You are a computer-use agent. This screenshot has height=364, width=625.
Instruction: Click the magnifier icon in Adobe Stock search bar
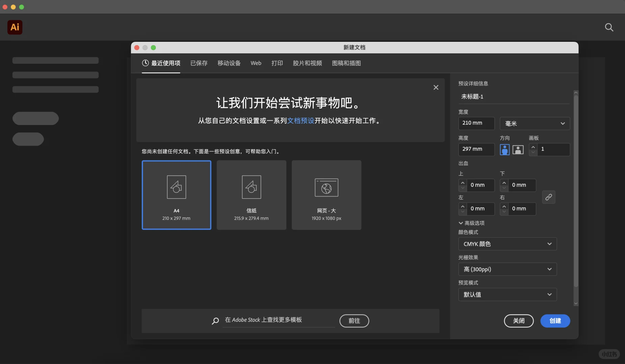pos(215,321)
